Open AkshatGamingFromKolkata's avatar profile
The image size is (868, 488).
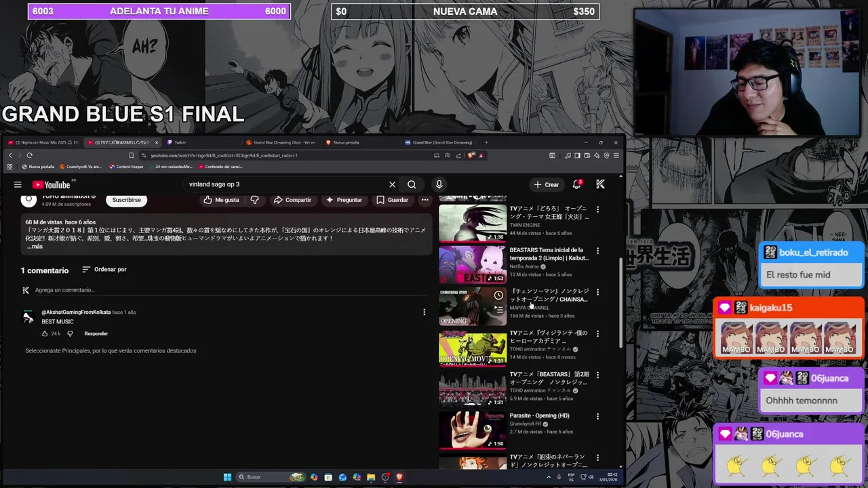[28, 317]
